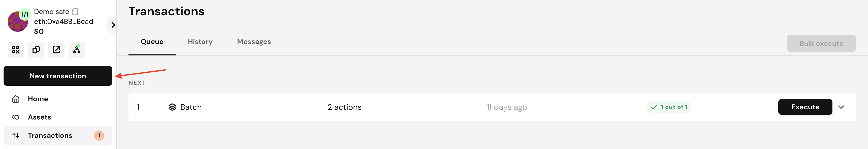The image size is (868, 149).
Task: Switch to the History tab
Action: [x=200, y=42]
